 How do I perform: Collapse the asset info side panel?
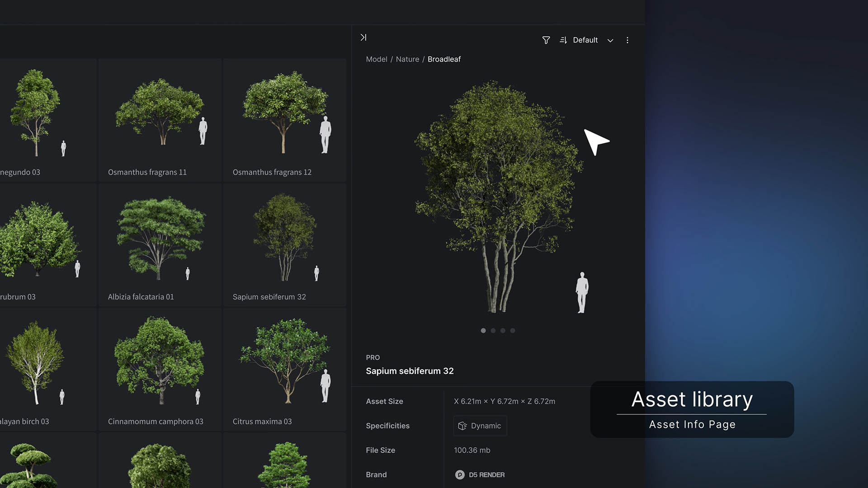pyautogui.click(x=363, y=38)
